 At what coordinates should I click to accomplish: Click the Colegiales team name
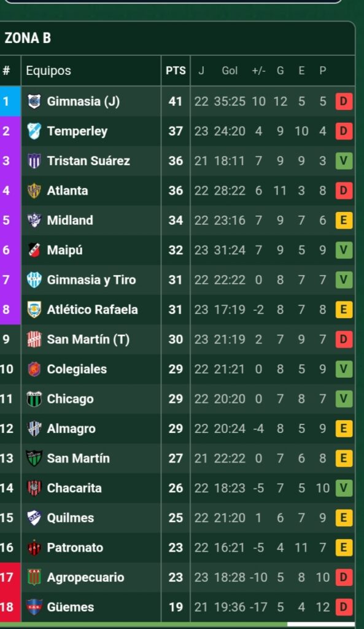(x=77, y=369)
